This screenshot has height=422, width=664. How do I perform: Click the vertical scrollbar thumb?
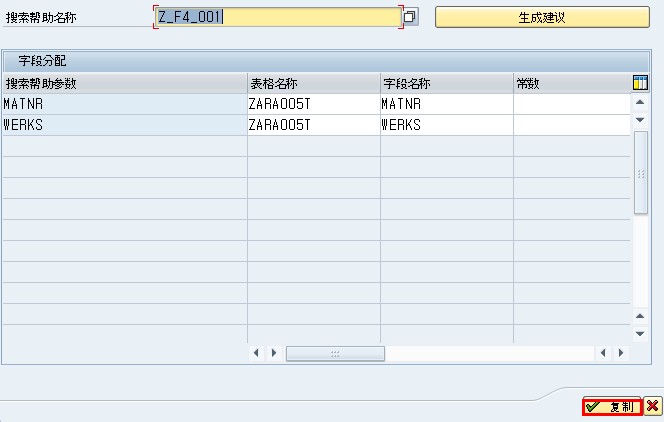pyautogui.click(x=641, y=173)
